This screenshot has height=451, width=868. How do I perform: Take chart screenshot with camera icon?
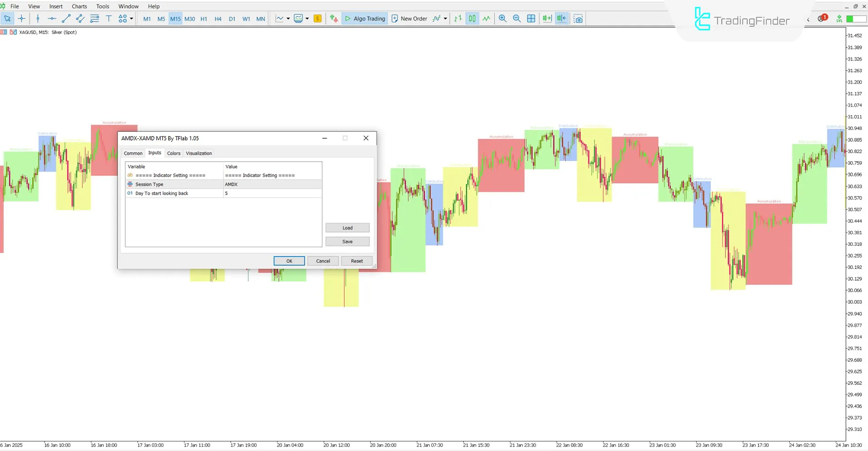pyautogui.click(x=578, y=19)
